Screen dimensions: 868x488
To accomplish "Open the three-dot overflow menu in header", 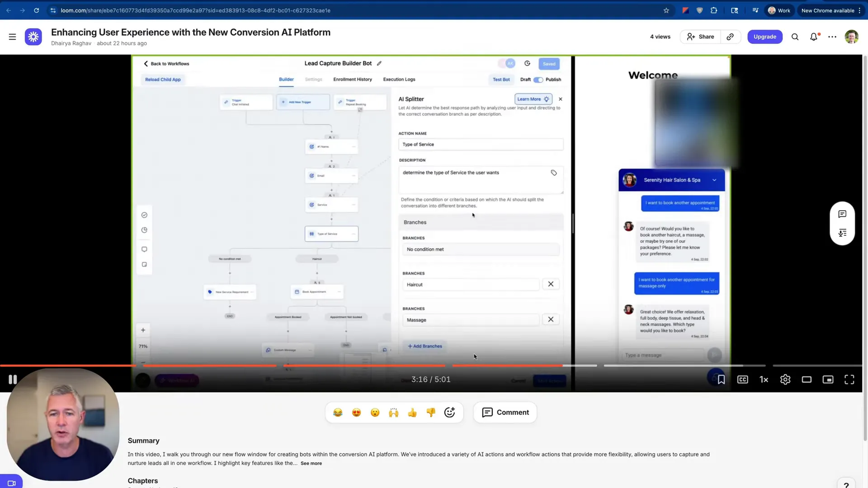I will point(832,37).
